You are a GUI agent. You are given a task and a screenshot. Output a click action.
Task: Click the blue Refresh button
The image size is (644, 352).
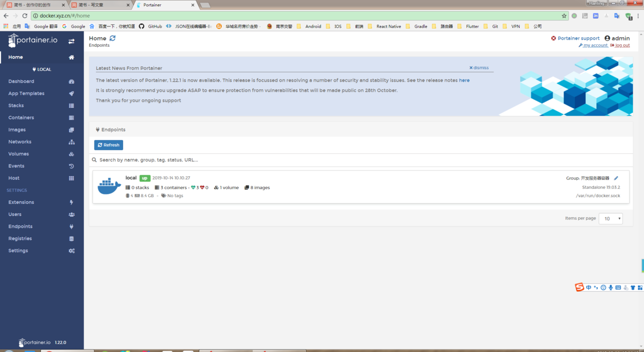(x=109, y=145)
